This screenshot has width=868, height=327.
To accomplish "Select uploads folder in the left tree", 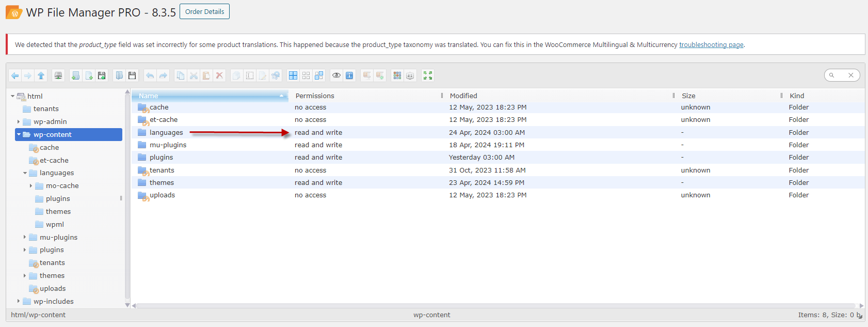I will pos(53,289).
